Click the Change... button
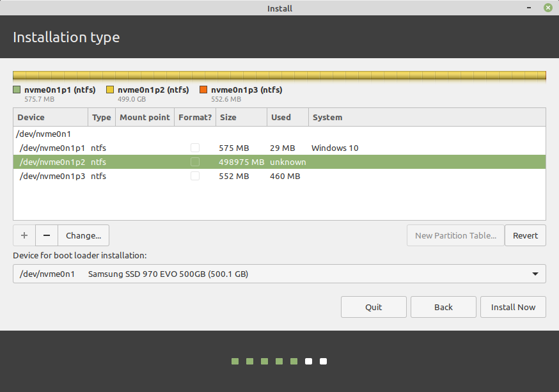Viewport: 559px width, 392px height. click(83, 235)
